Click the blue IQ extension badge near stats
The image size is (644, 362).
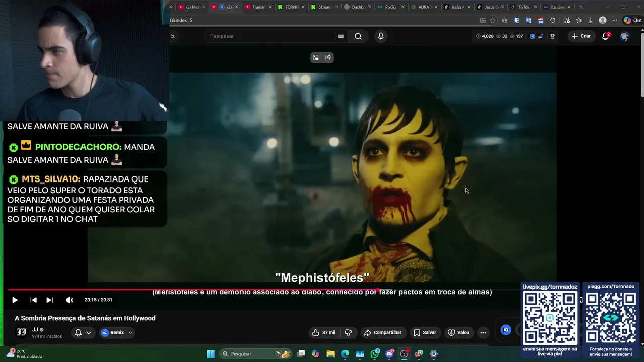pyautogui.click(x=533, y=36)
